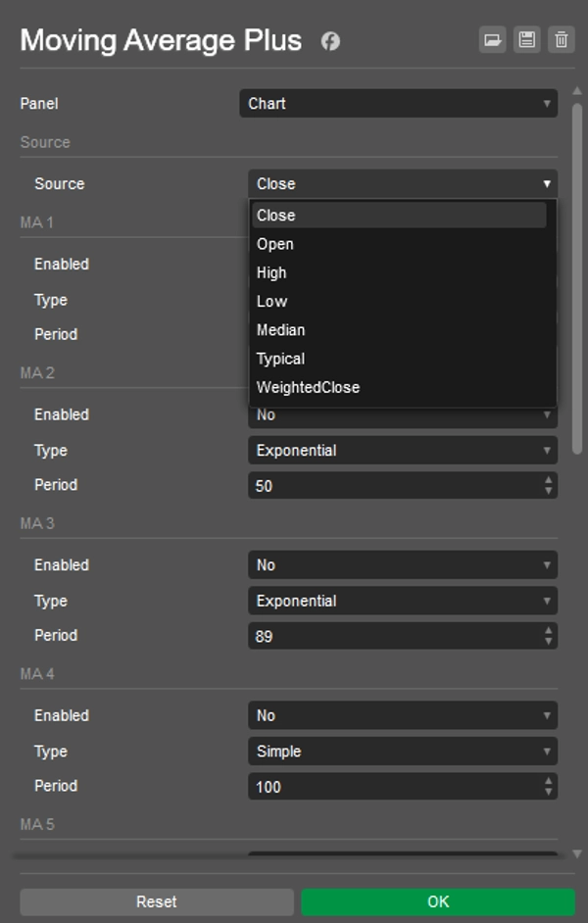The width and height of the screenshot is (588, 923).
Task: Choose Low in the source list
Action: click(271, 301)
